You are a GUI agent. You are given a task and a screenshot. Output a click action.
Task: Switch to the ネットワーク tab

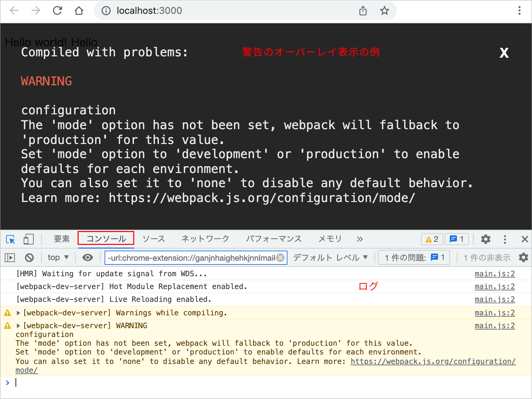click(x=205, y=239)
